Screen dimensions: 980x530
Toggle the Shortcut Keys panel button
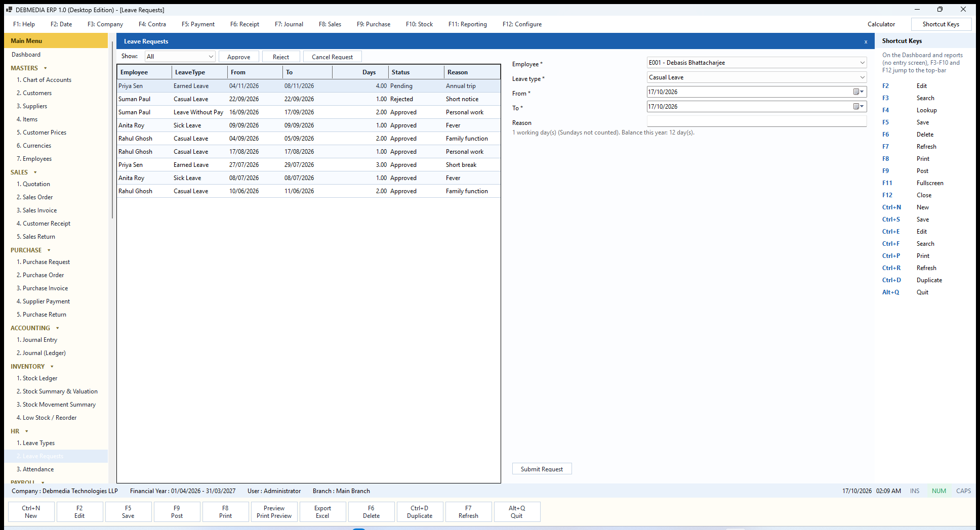pos(941,24)
